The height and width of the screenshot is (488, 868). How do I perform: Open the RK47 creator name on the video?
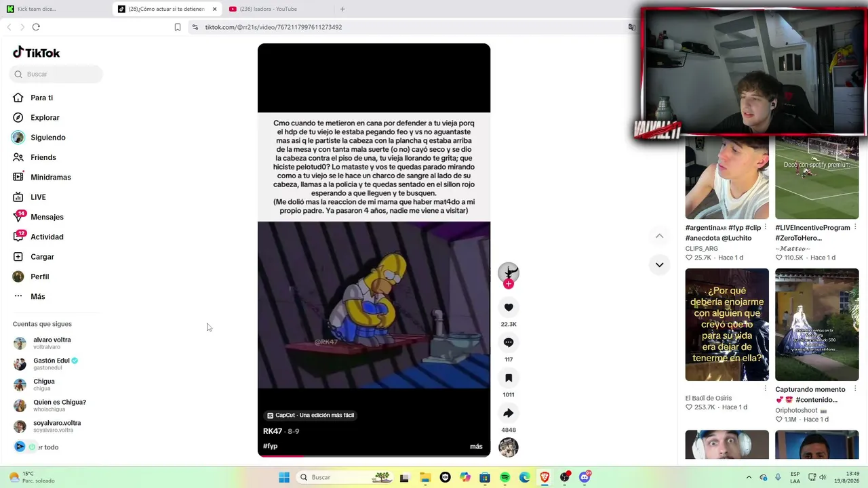click(273, 431)
